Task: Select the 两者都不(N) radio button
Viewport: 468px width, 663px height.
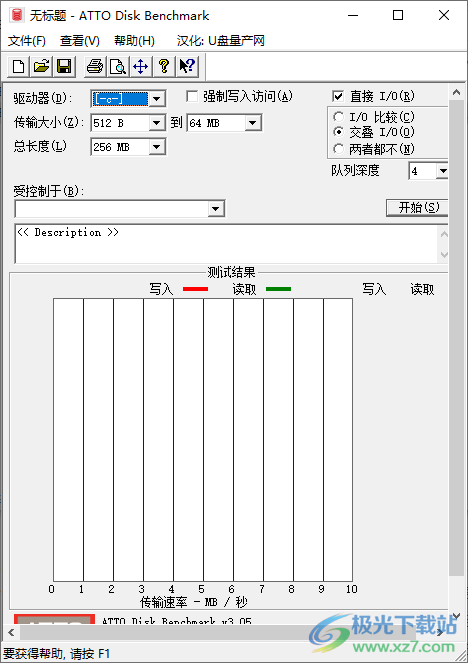Action: [338, 149]
